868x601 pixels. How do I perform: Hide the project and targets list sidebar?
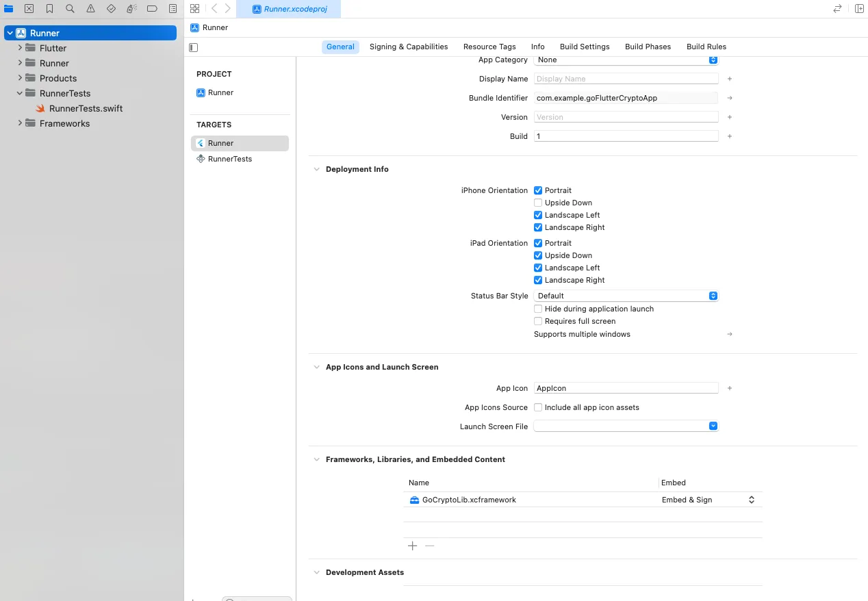coord(194,47)
